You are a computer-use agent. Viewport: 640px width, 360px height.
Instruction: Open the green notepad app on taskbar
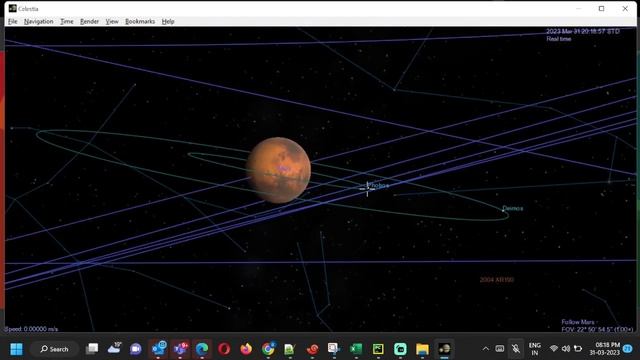[x=290, y=349]
